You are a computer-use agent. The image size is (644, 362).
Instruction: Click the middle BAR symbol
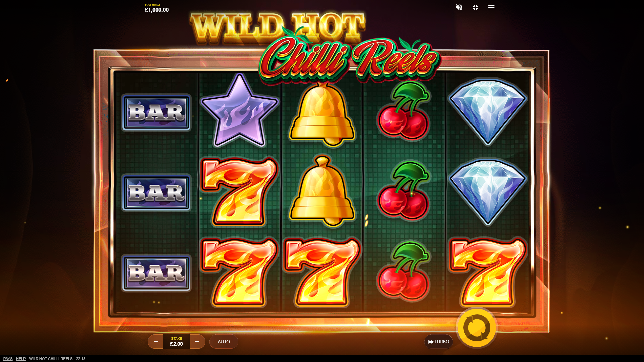pos(156,193)
